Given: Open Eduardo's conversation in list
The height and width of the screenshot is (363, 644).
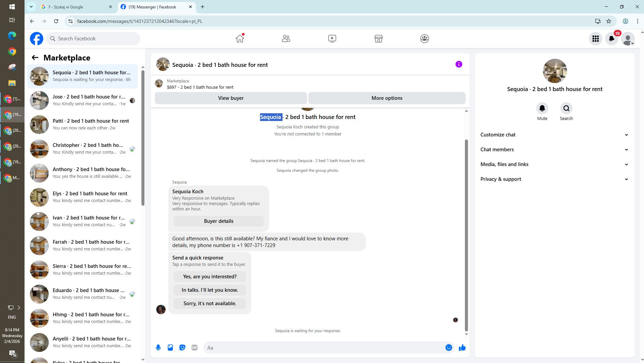Looking at the screenshot, I should 82,294.
